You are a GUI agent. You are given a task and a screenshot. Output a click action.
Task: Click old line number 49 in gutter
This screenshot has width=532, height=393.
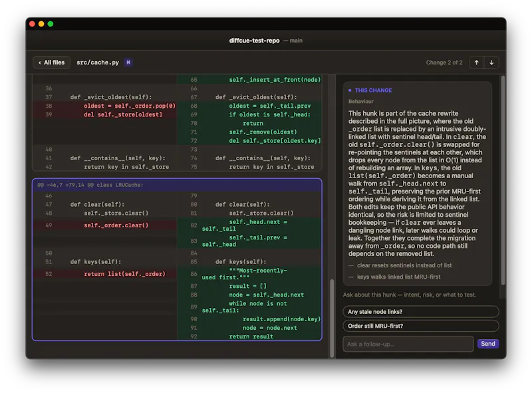[49, 225]
